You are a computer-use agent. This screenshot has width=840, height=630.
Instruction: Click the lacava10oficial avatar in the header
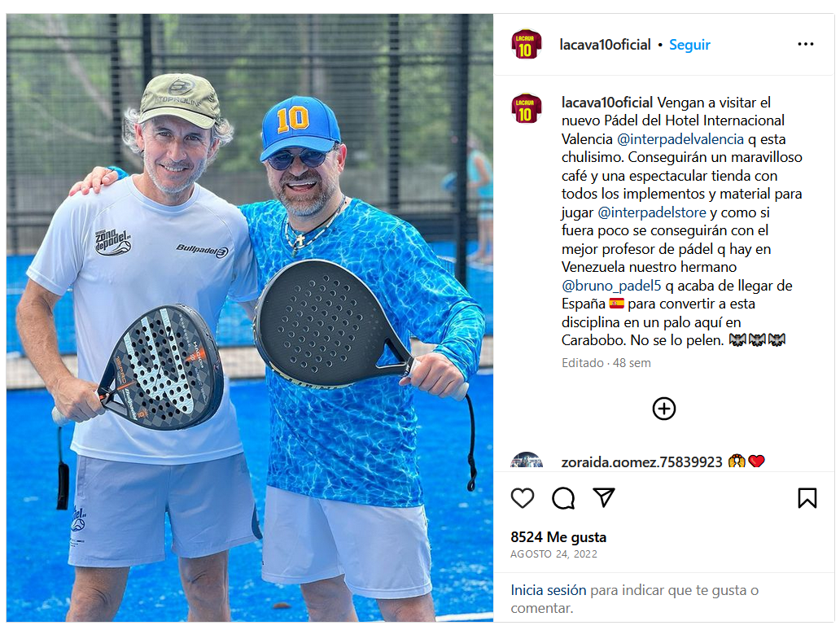[526, 45]
